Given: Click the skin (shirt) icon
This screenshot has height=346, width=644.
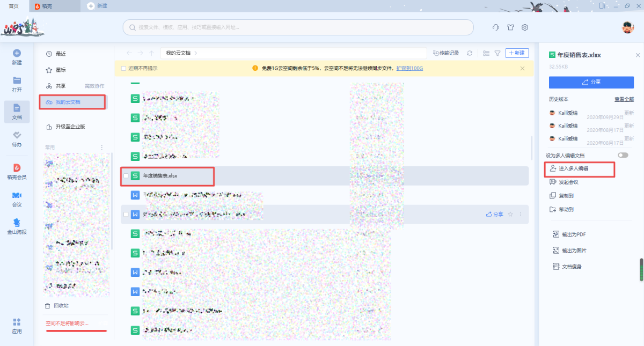Looking at the screenshot, I should coord(510,27).
